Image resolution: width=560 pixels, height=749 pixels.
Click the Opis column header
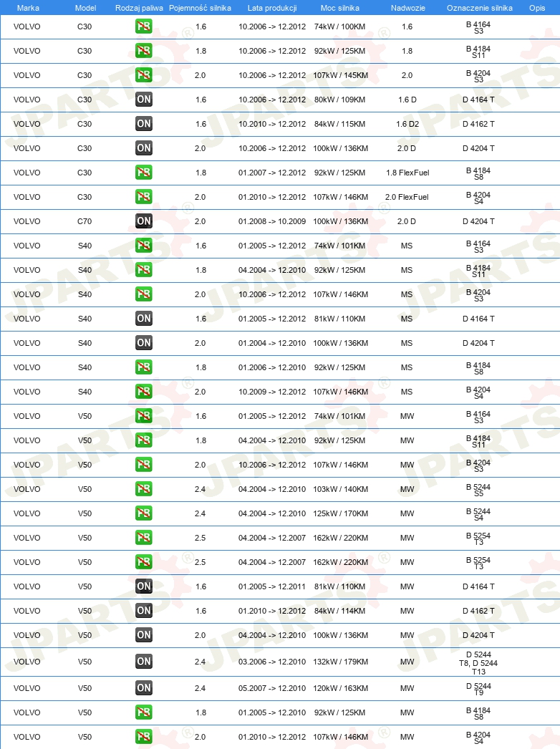(537, 8)
